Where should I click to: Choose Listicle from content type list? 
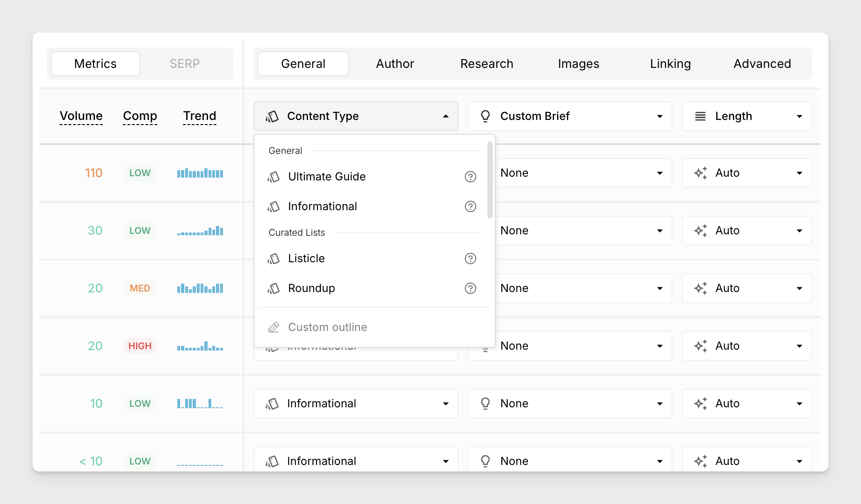[x=306, y=259]
